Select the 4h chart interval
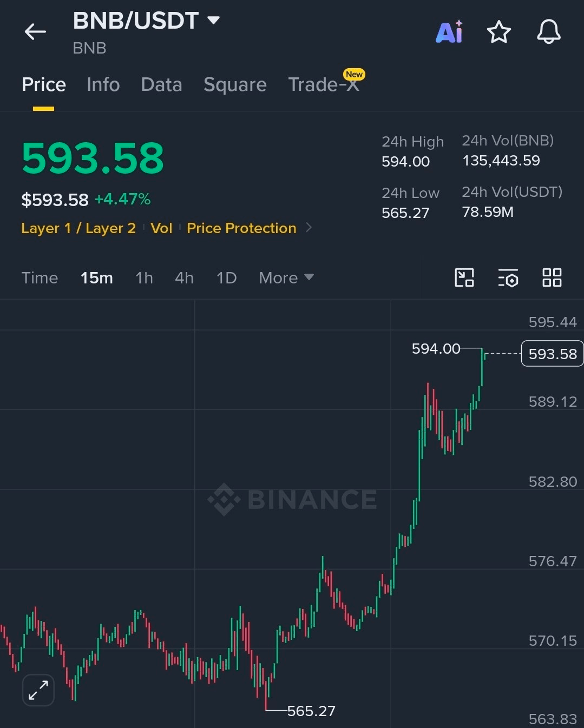 click(184, 278)
